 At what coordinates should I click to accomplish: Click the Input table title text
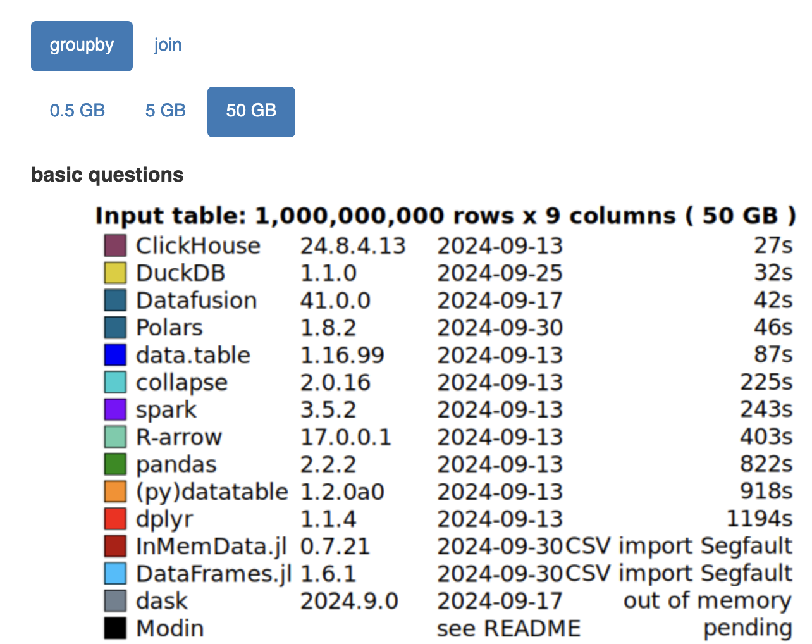[x=445, y=216]
